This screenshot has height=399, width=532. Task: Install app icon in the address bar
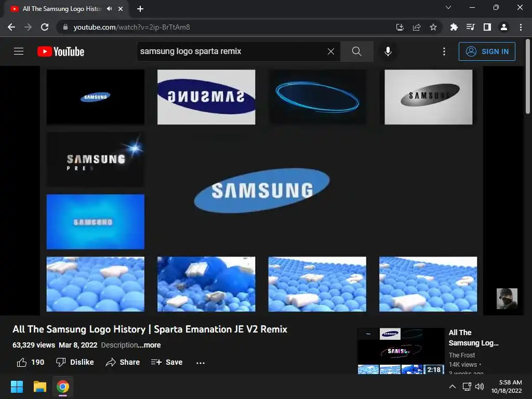pyautogui.click(x=400, y=27)
